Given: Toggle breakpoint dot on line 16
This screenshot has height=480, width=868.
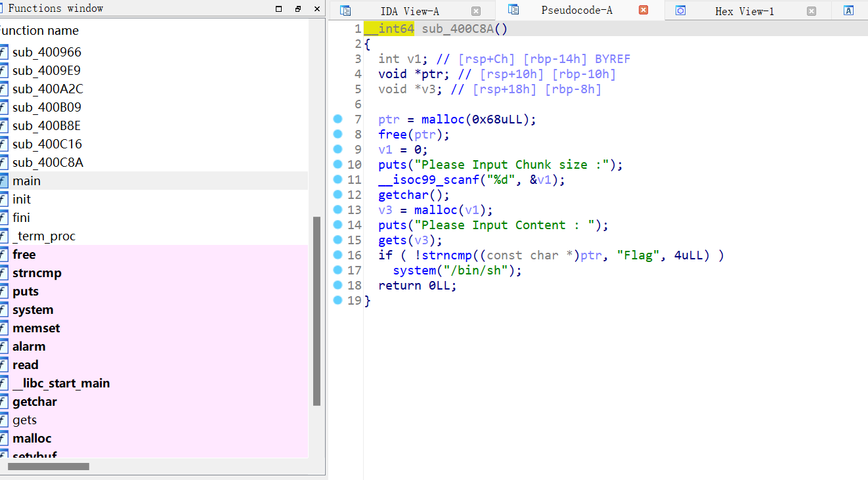Looking at the screenshot, I should tap(337, 255).
